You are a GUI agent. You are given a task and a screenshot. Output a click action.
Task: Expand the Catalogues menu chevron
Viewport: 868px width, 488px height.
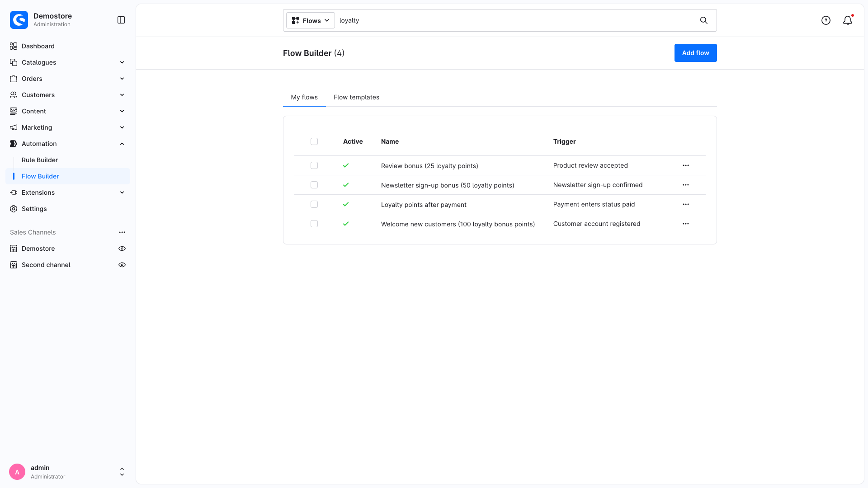pos(122,62)
